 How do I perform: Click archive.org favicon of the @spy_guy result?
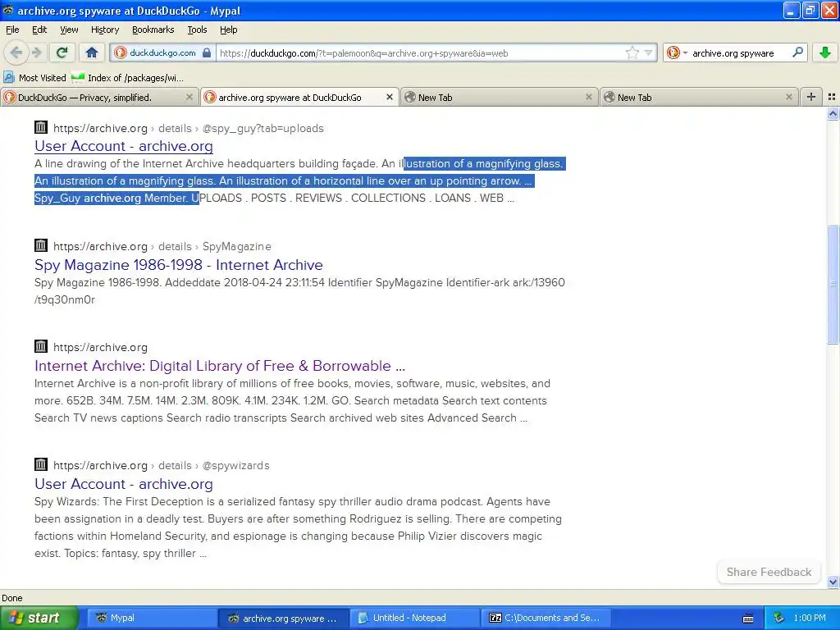pyautogui.click(x=41, y=127)
